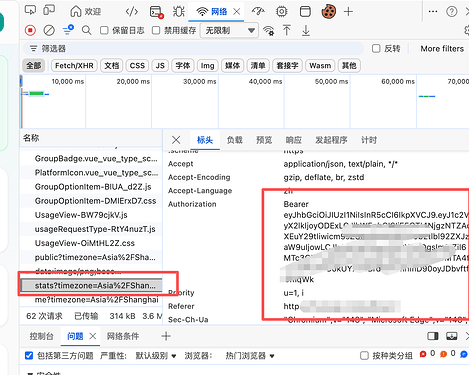Viewport: 469px width, 375px height.
Task: Filter by Other (其他) requests
Action: 349,65
